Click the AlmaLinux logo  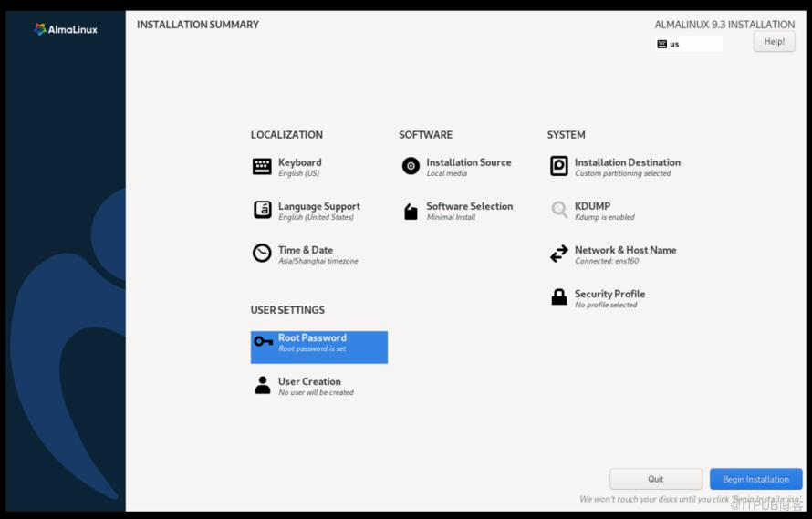pos(66,29)
